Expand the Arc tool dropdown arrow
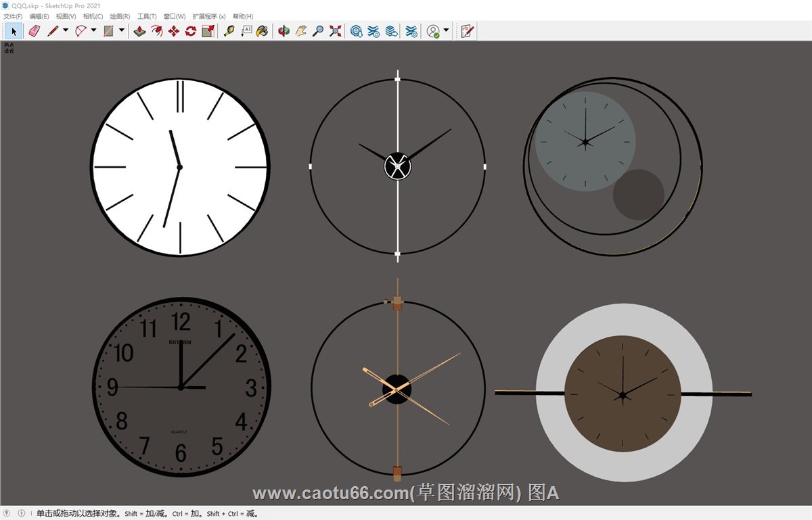 93,30
